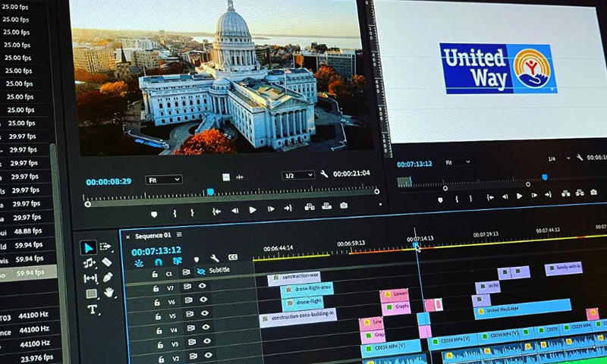Open Program monitor Fit zoom dropdown
The width and height of the screenshot is (607, 364).
tap(458, 162)
